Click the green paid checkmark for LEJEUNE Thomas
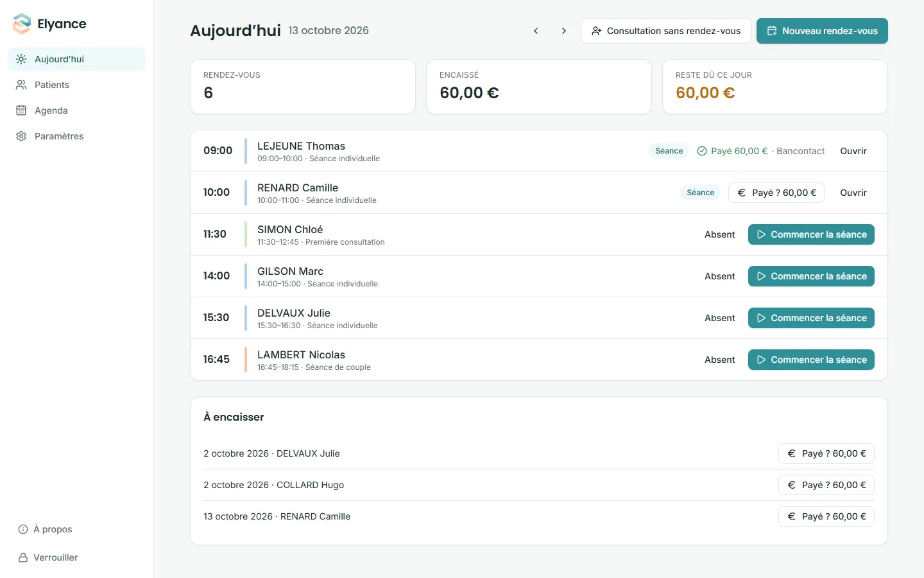924x578 pixels. click(702, 151)
